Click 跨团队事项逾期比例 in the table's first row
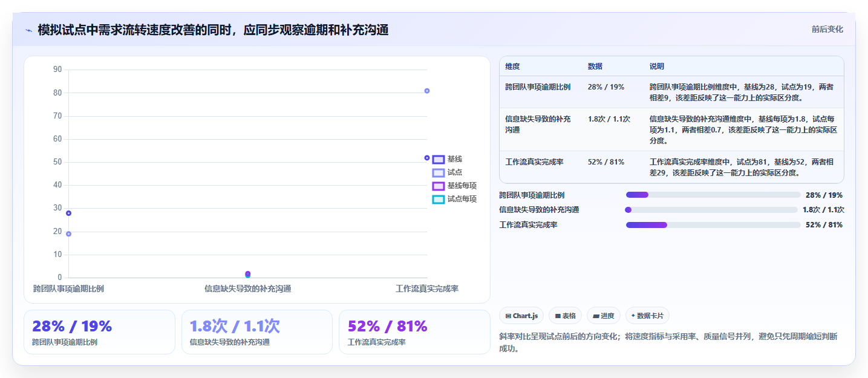This screenshot has height=378, width=868. click(538, 87)
